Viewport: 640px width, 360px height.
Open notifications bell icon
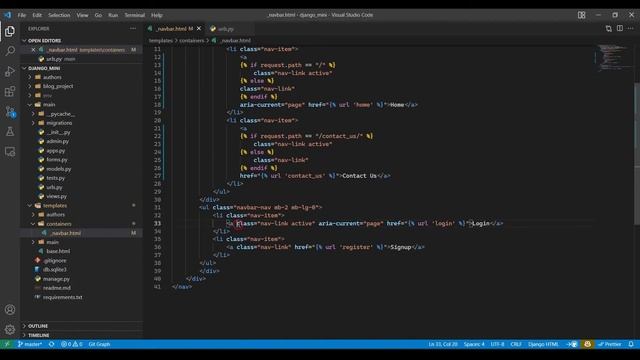[631, 344]
